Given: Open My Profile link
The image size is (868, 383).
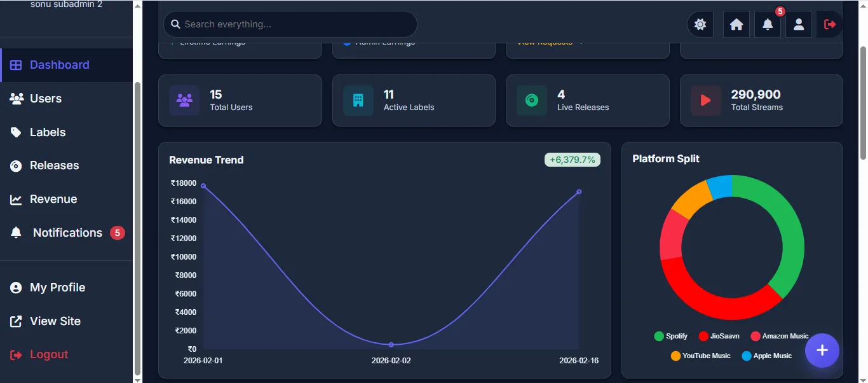Looking at the screenshot, I should [x=66, y=288].
